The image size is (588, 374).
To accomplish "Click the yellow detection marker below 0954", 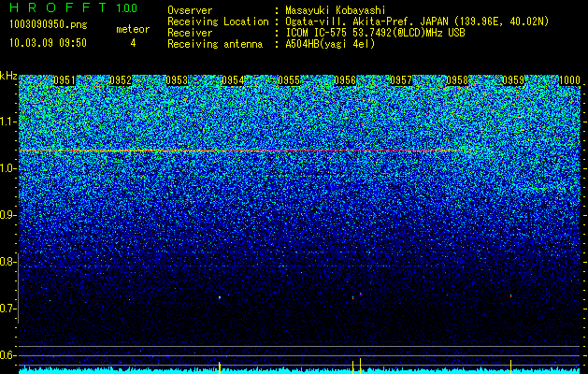I will click(x=220, y=367).
